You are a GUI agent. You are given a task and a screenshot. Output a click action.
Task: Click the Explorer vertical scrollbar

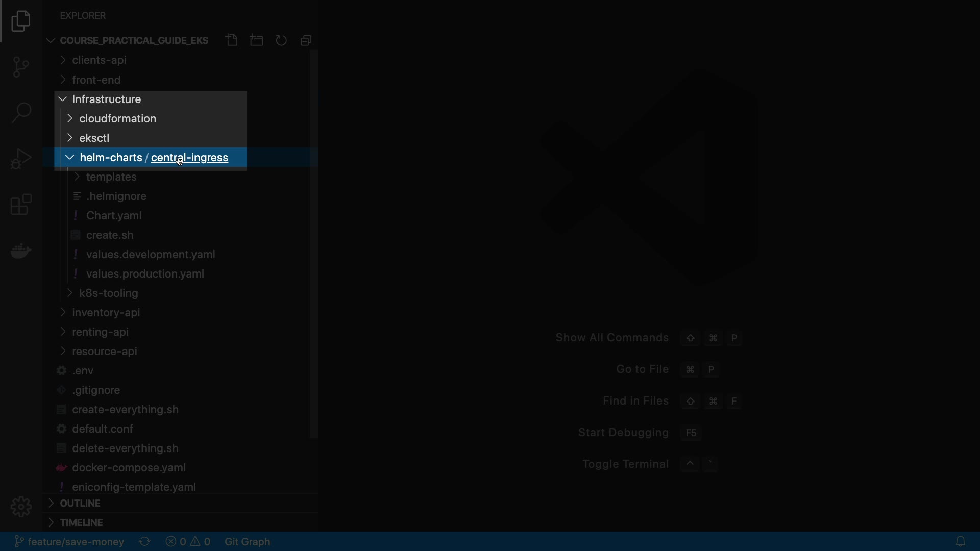point(314,245)
